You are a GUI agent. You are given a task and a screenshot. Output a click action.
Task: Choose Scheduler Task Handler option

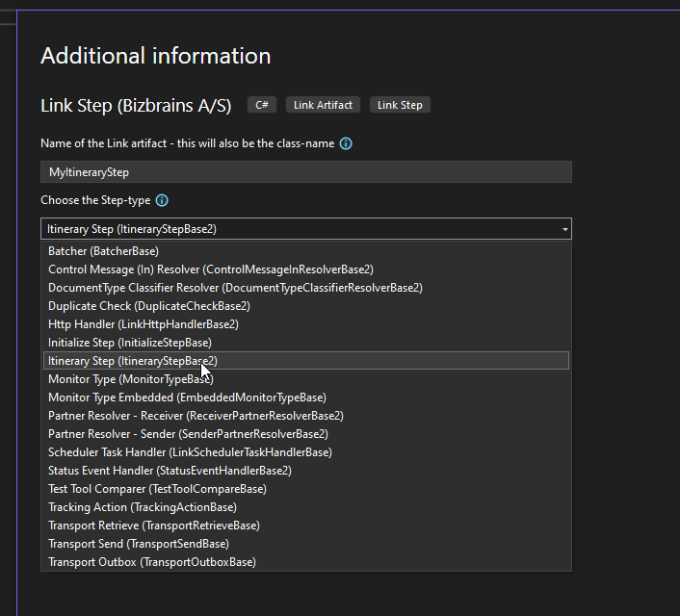(190, 452)
